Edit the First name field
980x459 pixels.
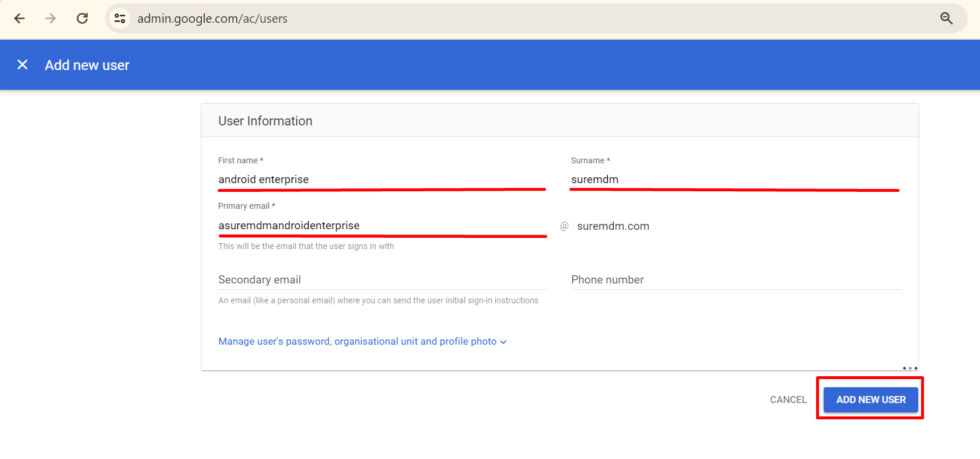[382, 180]
